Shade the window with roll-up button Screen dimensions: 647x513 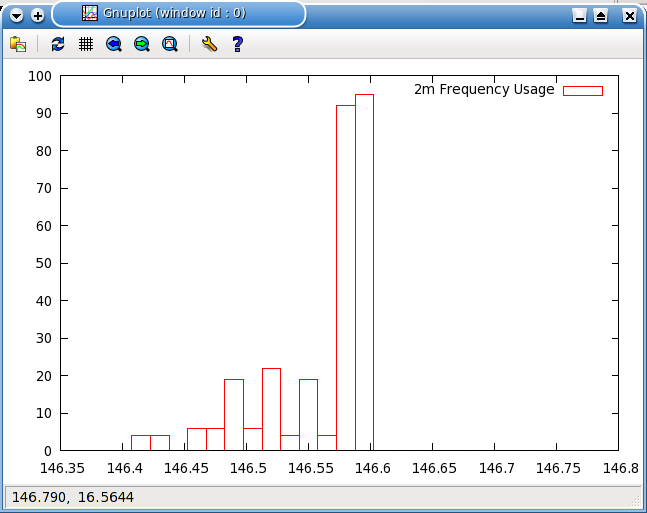click(x=600, y=15)
